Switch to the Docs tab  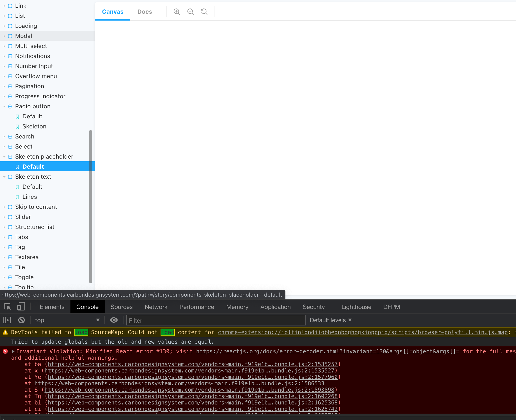[145, 11]
